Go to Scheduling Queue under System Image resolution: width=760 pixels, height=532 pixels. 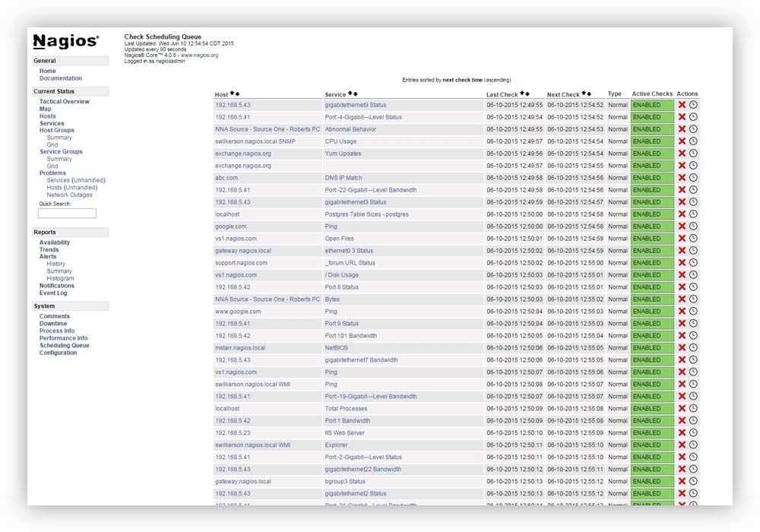point(64,346)
